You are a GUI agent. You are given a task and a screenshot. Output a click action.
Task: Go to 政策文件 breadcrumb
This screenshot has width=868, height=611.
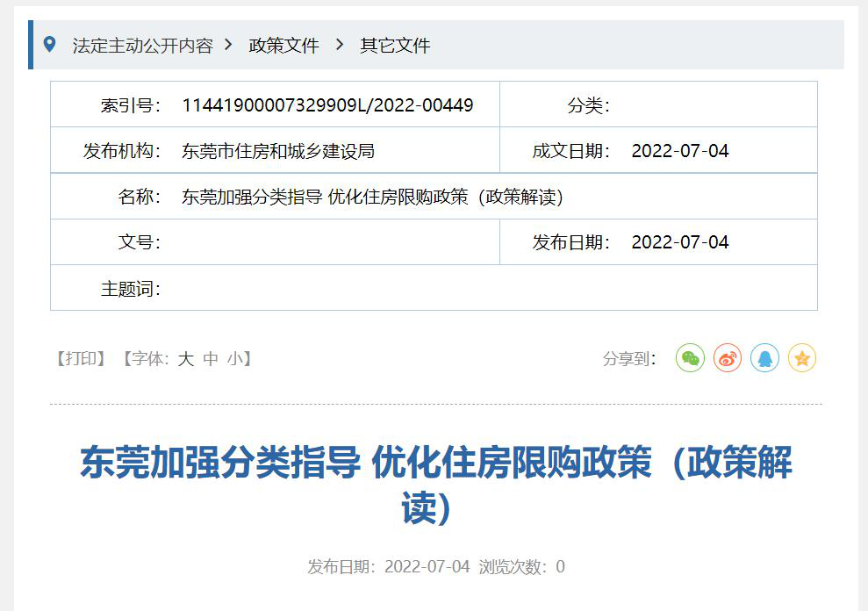tap(284, 46)
